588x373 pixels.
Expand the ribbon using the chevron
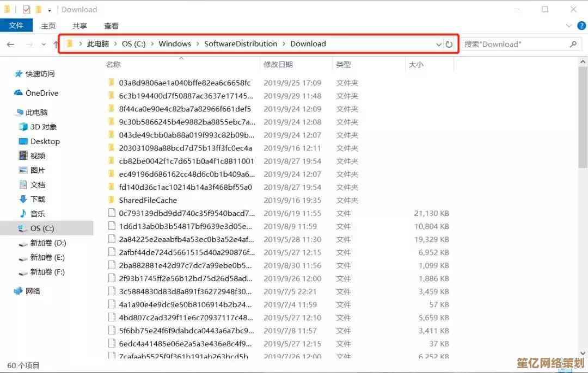(568, 26)
